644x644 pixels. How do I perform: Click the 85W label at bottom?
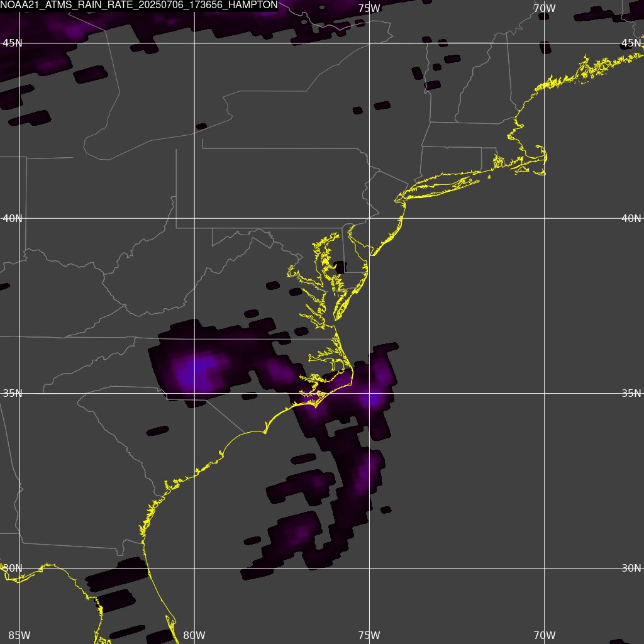(x=19, y=635)
